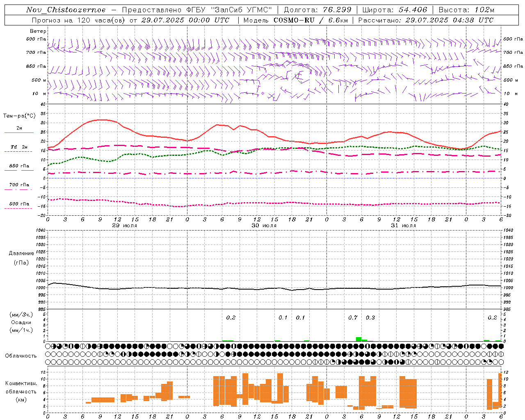Click the Облачность panel label
This screenshot has width=525, height=420.
(x=21, y=356)
